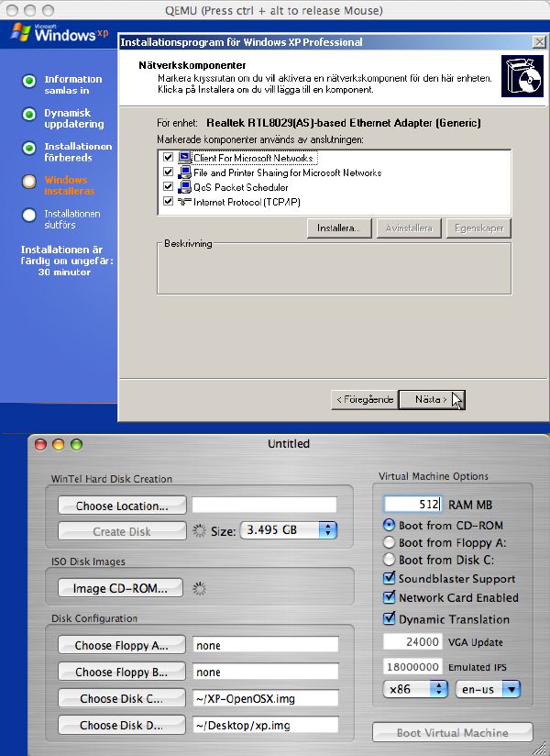Click the Installera... button
Screen dimensions: 550x756
click(339, 228)
